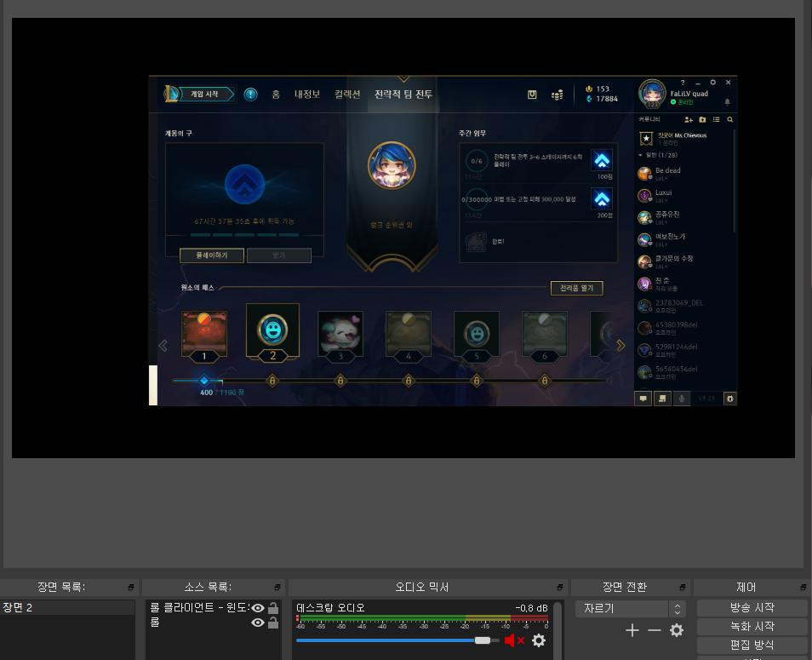Open the 내정보 tab

[307, 95]
